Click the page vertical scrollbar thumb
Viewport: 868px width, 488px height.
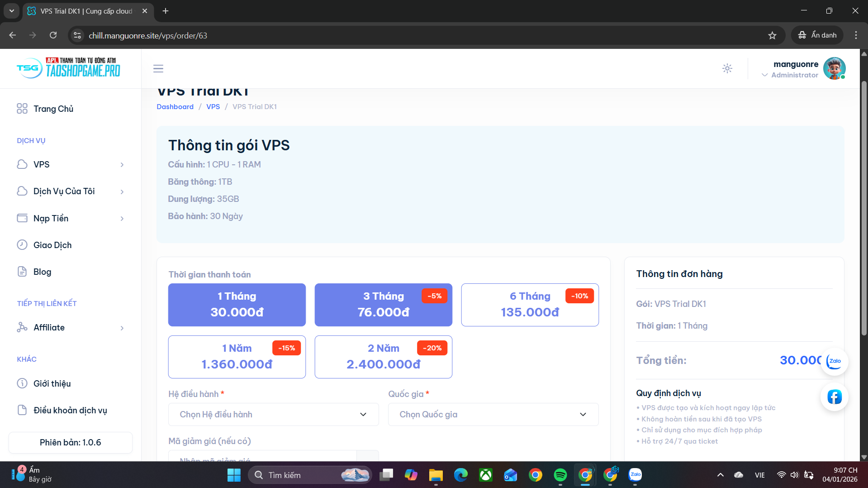[x=863, y=208]
